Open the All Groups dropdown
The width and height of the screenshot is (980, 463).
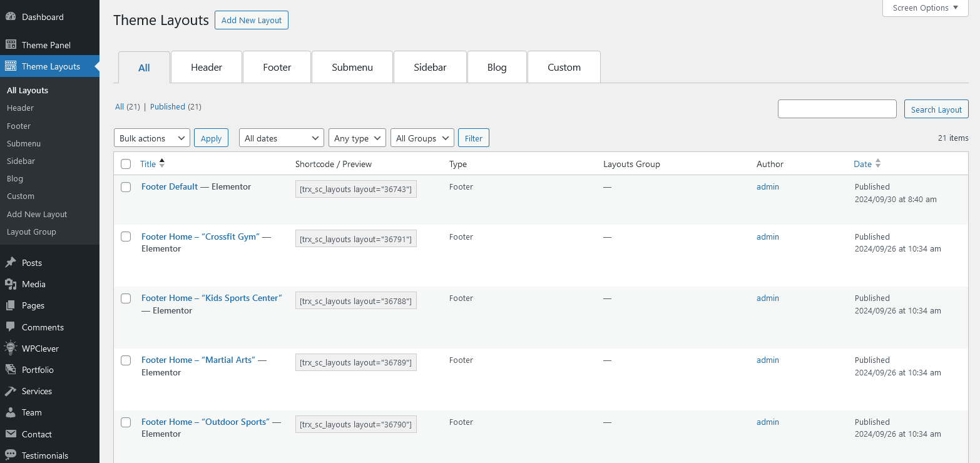pos(422,138)
